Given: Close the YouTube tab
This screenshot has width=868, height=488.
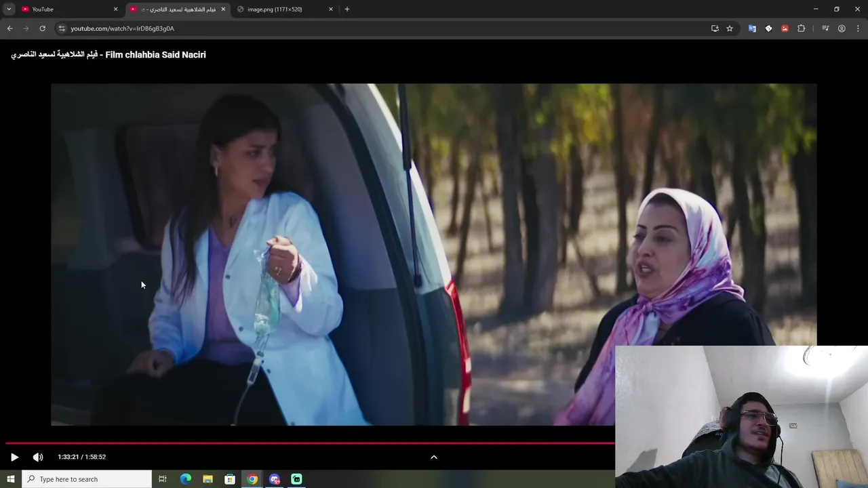Looking at the screenshot, I should tap(115, 9).
